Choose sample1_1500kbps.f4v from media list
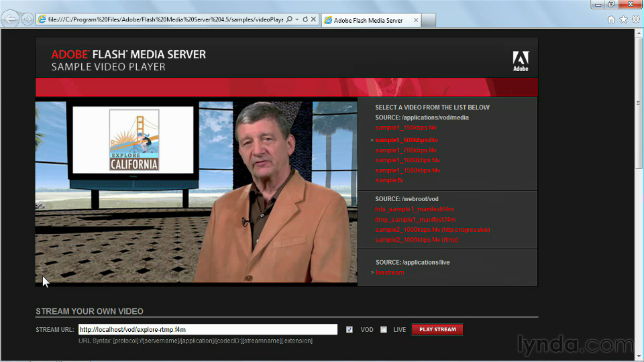This screenshot has height=362, width=644. [407, 170]
